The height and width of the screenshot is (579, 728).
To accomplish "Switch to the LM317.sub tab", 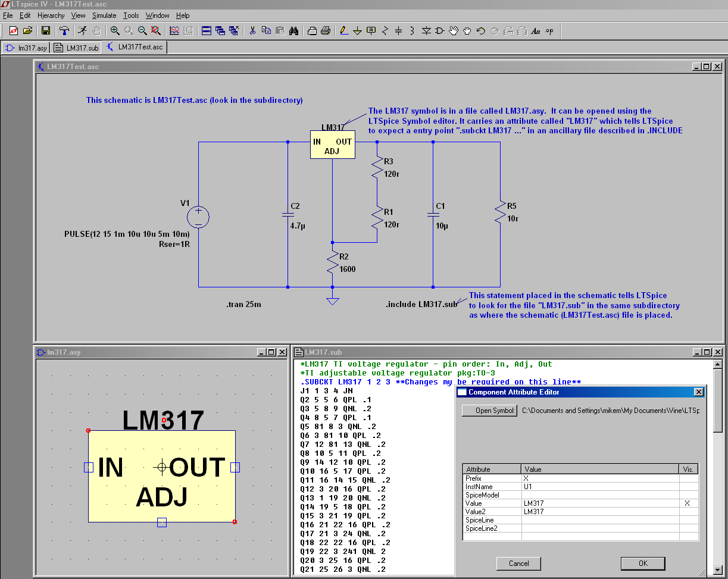I will click(x=76, y=48).
